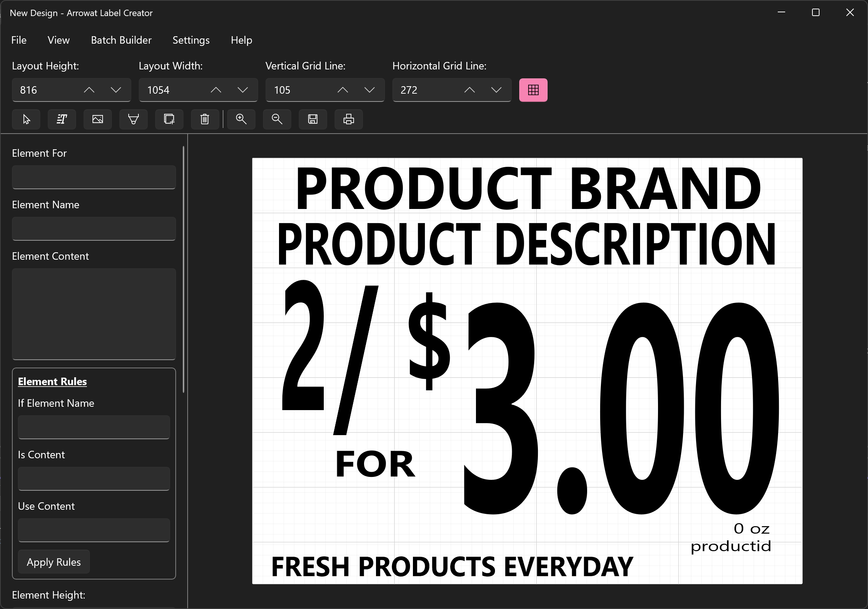Image resolution: width=868 pixels, height=609 pixels.
Task: Toggle the grid visibility button
Action: pyautogui.click(x=534, y=89)
